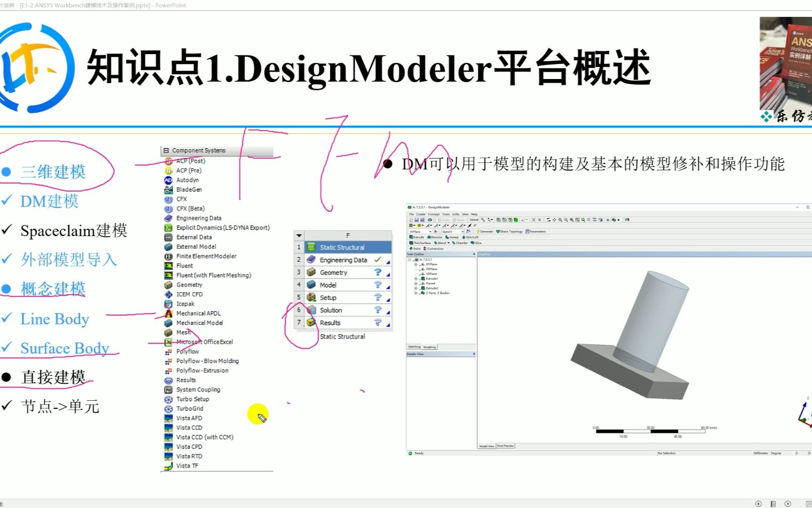This screenshot has width=812, height=508.
Task: Click the ICEM CFD system icon
Action: (x=168, y=294)
